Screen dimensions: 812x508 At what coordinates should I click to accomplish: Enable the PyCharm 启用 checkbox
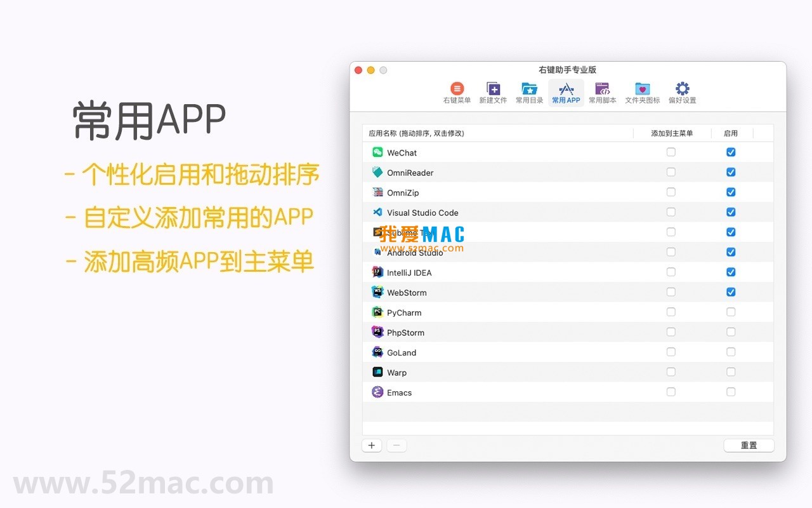click(731, 312)
